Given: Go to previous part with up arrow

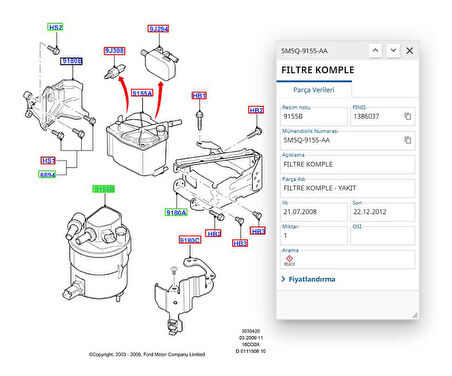Looking at the screenshot, I should [375, 51].
